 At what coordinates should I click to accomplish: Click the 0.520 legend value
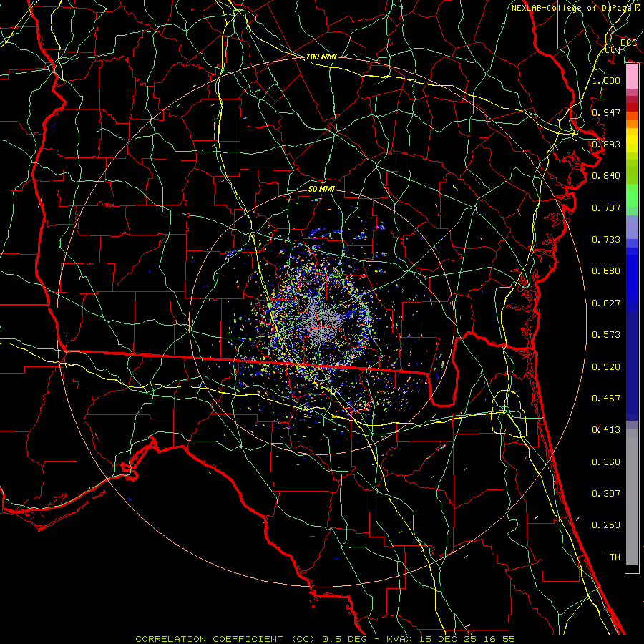[606, 366]
